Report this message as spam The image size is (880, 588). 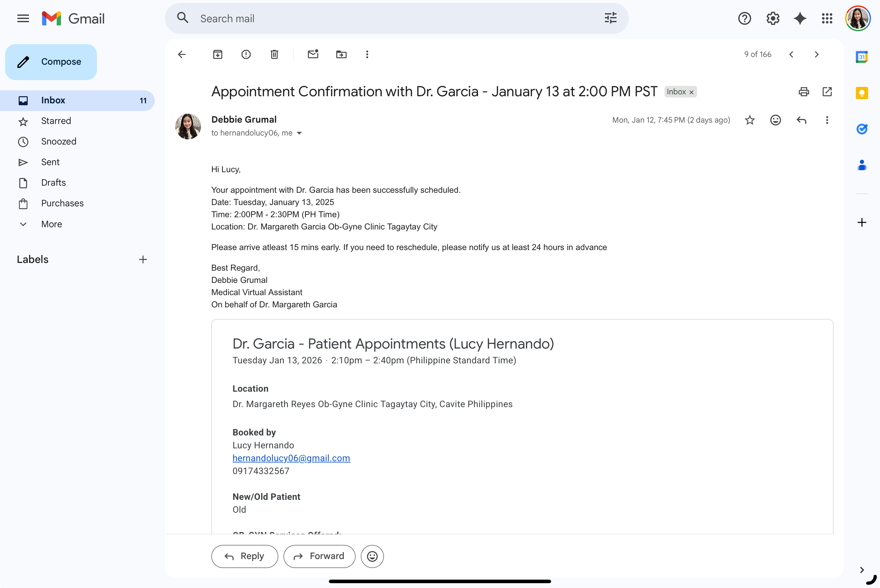coord(246,54)
